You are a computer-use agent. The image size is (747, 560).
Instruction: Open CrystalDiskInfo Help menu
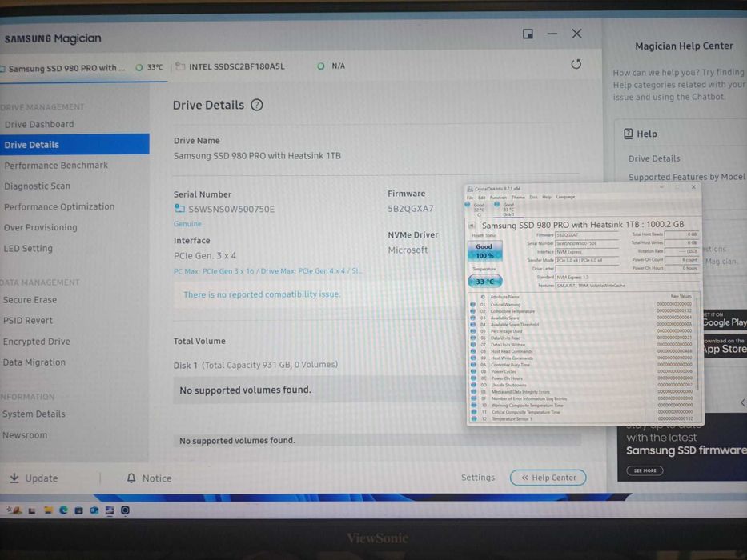point(547,197)
